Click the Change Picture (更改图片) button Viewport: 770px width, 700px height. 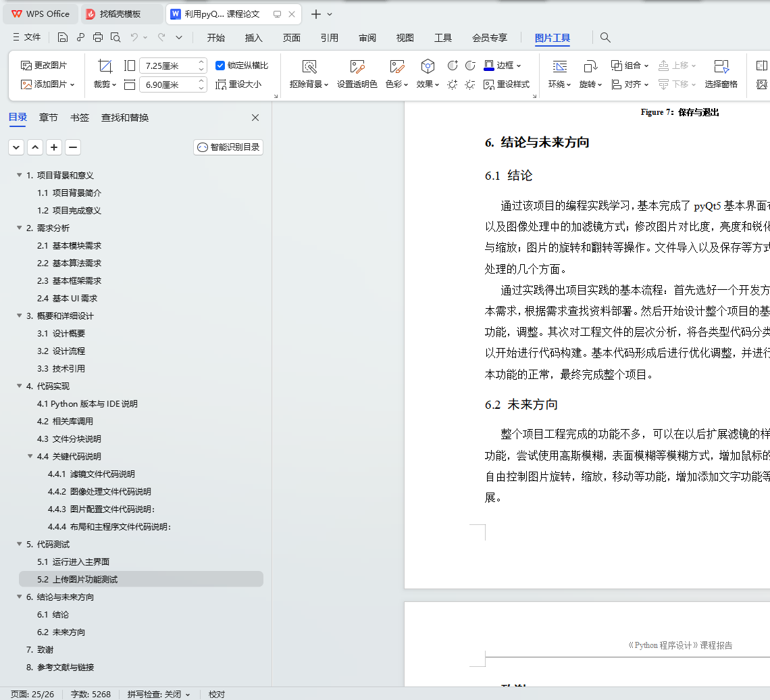point(44,66)
